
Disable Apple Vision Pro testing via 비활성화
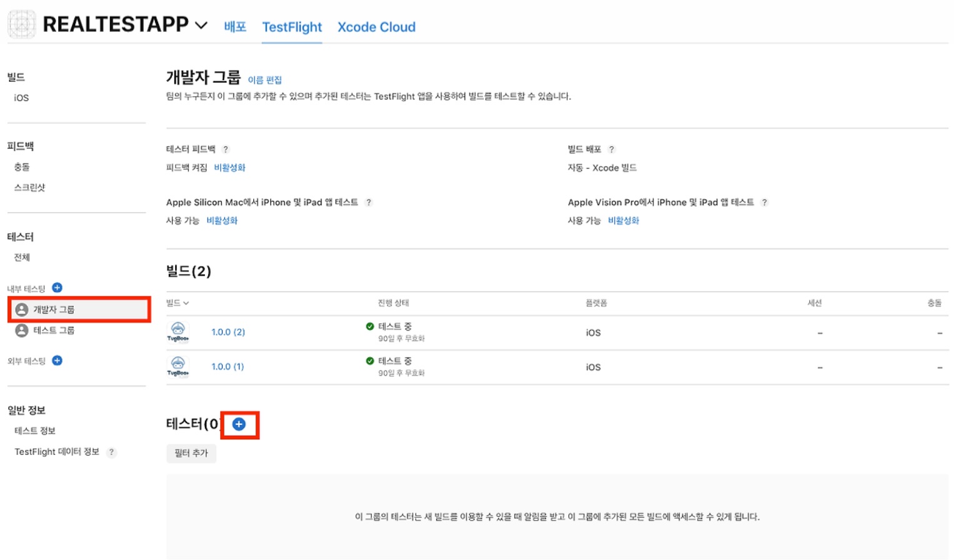tap(623, 221)
